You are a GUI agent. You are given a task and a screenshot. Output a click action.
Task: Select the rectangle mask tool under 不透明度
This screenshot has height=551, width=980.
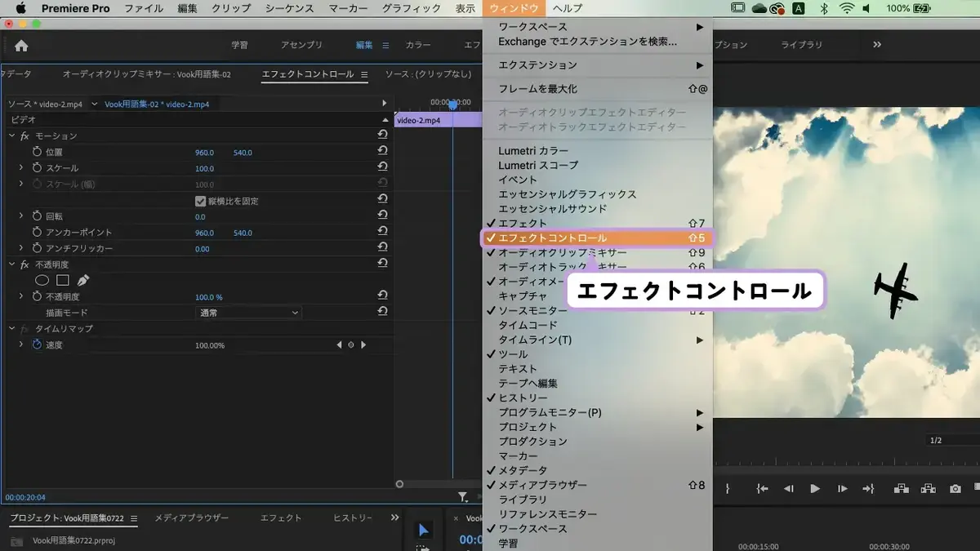coord(63,281)
